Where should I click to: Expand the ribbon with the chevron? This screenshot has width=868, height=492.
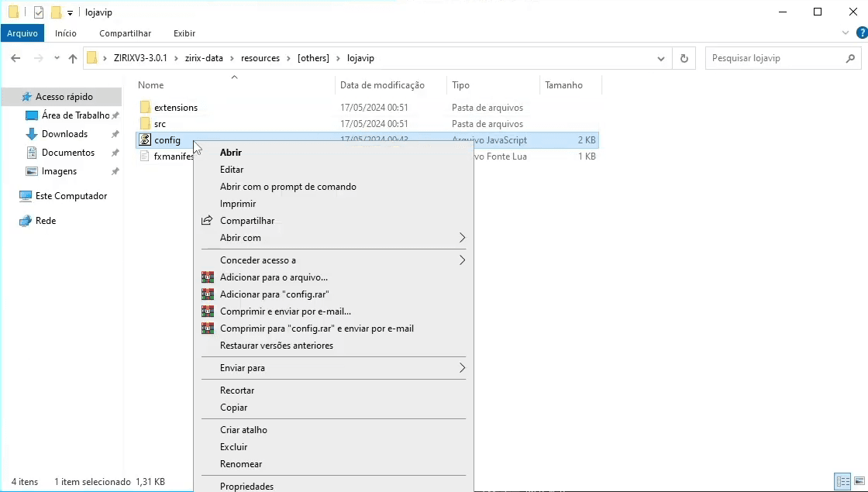pos(846,33)
